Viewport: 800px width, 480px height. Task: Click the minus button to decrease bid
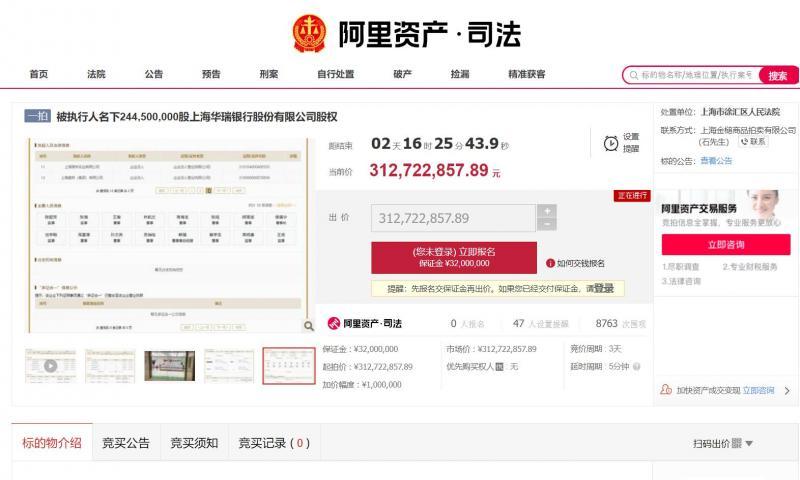(x=547, y=224)
